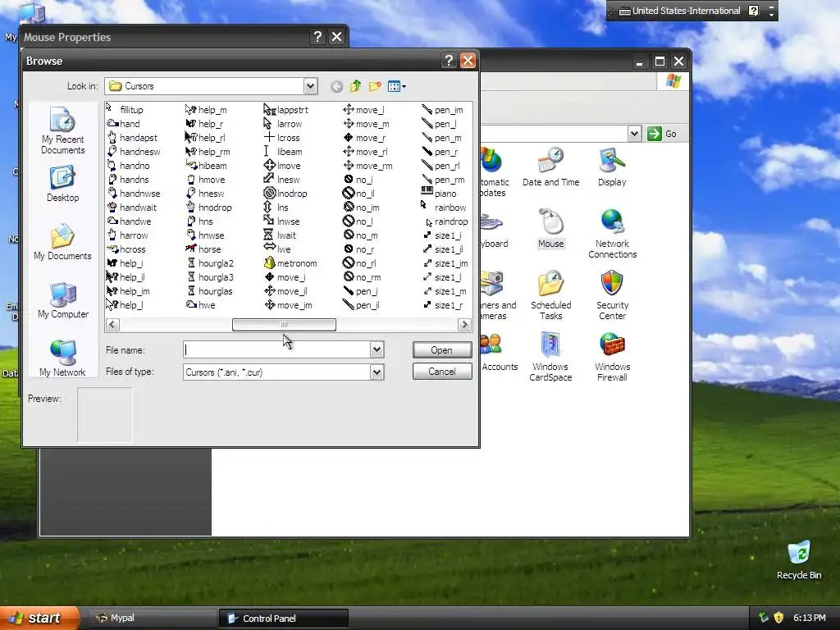Click the United States-International language bar

coord(679,11)
